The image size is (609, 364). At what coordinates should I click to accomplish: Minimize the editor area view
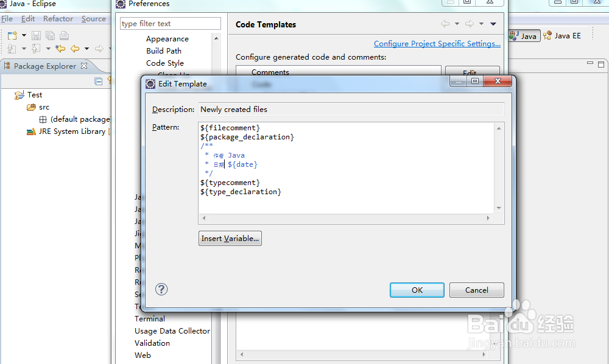(x=590, y=63)
